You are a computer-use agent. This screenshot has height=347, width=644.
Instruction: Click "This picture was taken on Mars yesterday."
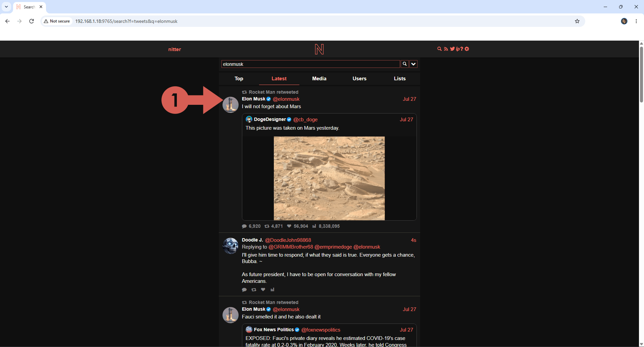click(x=292, y=128)
